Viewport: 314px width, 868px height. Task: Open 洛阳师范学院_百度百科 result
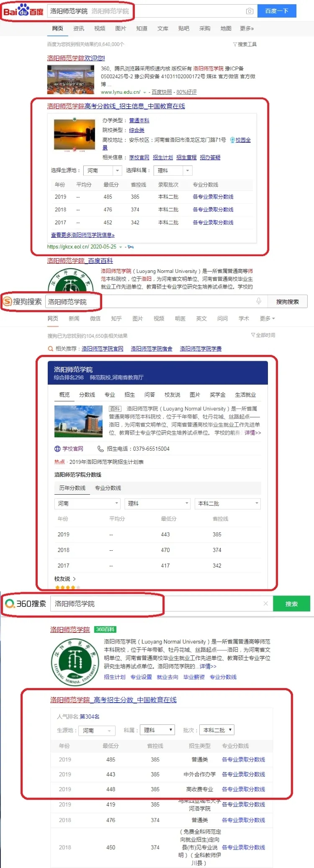(x=80, y=261)
